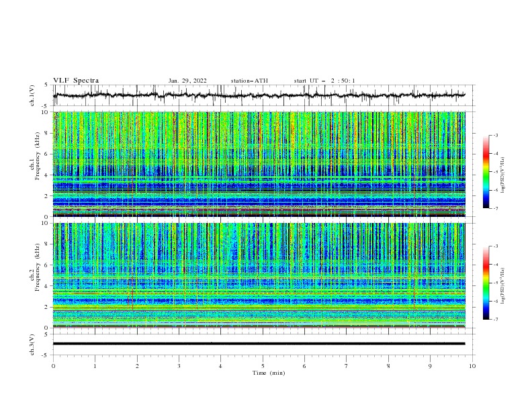Click the ch.2 log(PSD) colorbar label
This screenshot has width=532, height=411.
click(x=503, y=285)
